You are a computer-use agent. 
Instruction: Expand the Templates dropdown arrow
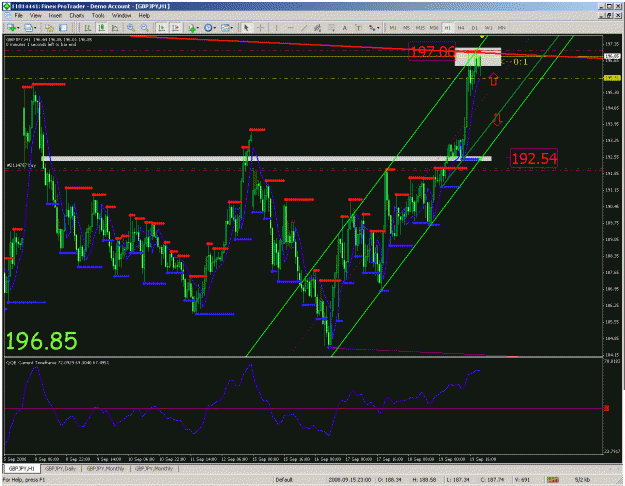click(232, 28)
